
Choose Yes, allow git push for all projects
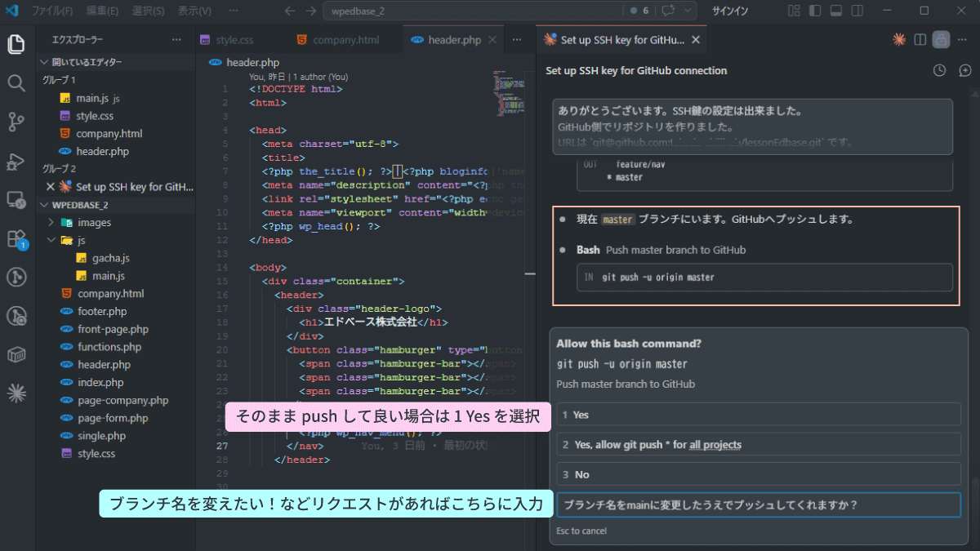759,445
